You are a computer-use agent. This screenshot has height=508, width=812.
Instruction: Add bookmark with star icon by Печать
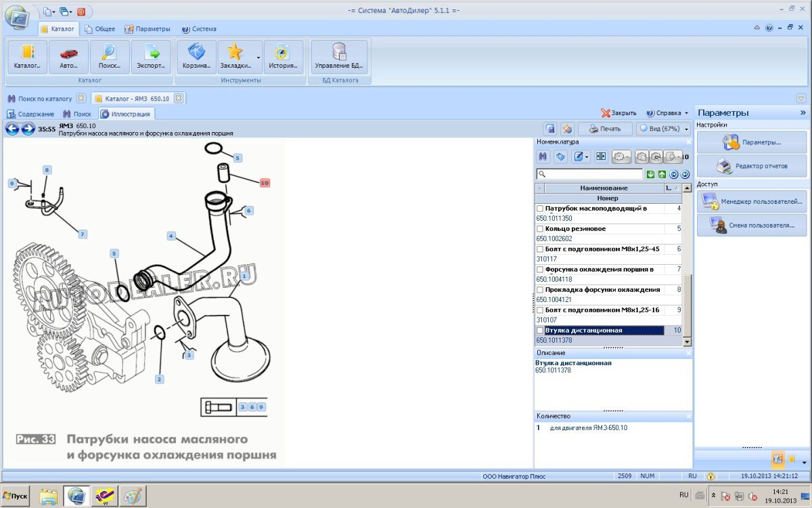(568, 129)
